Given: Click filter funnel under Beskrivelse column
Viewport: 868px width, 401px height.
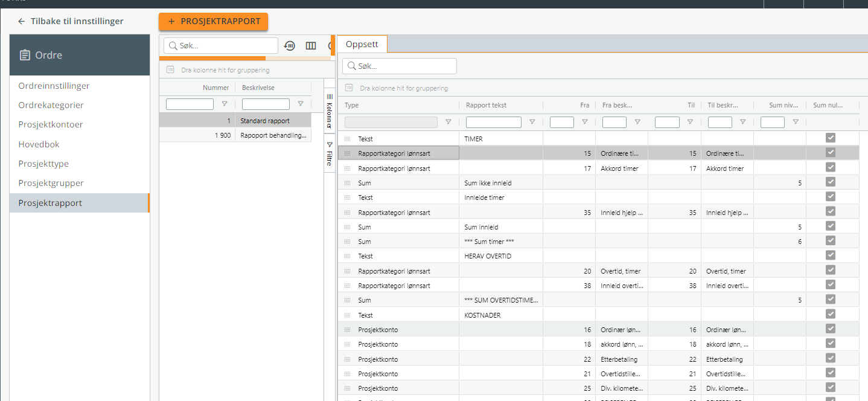Looking at the screenshot, I should (301, 104).
